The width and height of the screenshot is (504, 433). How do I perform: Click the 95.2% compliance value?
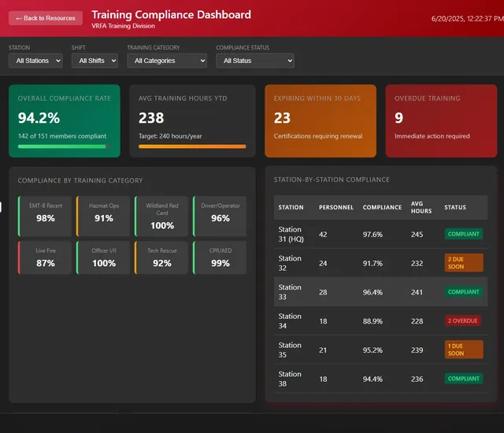coord(372,350)
